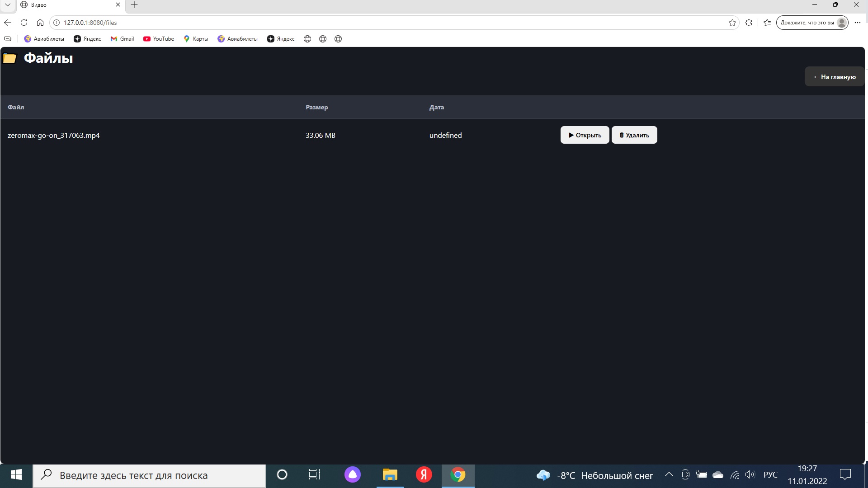Screen dimensions: 868x488
Task: Click the Размер column header
Action: pos(317,107)
